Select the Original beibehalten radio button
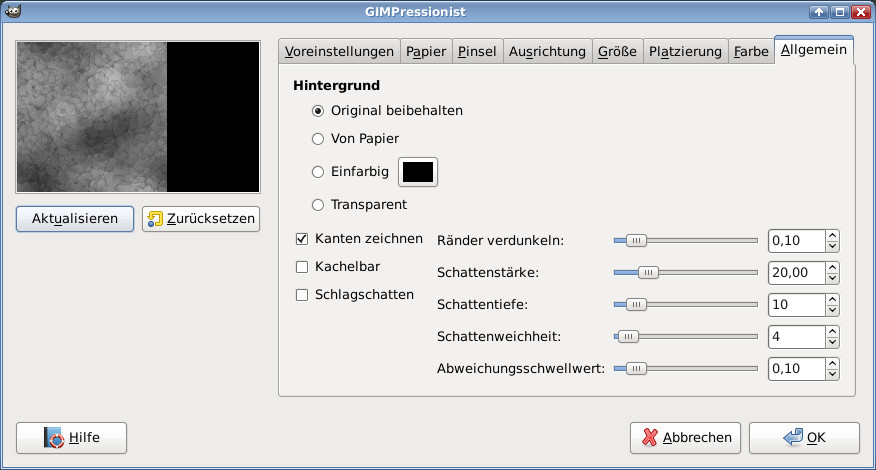Screen dimensions: 876x470 point(318,111)
